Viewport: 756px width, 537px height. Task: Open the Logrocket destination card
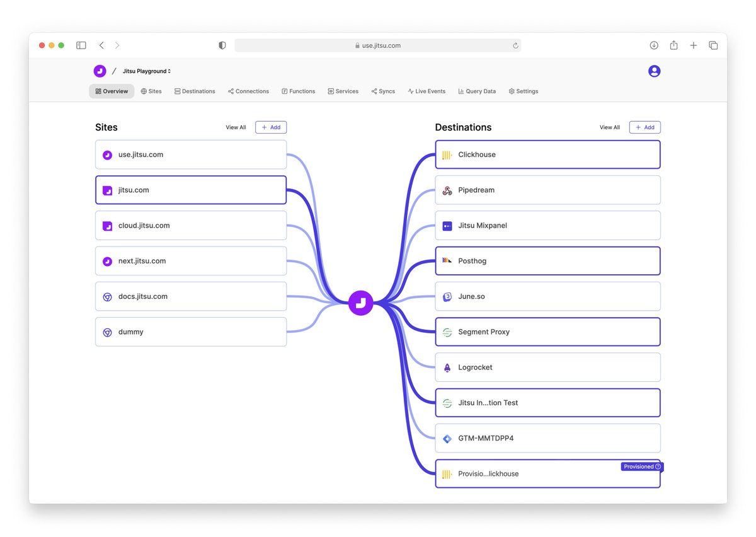[x=548, y=367]
